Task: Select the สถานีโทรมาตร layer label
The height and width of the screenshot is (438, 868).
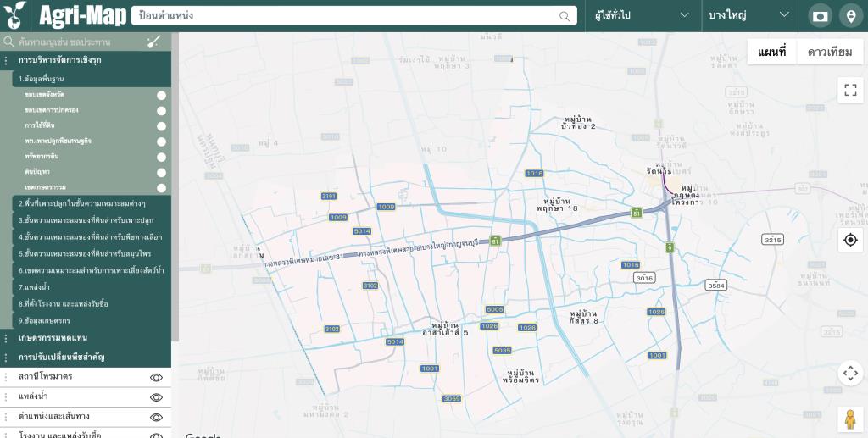Action: point(46,377)
